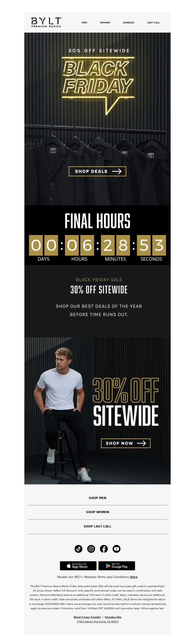The width and height of the screenshot is (195, 644).
Task: Open the LAST CALL navigation item
Action: (x=154, y=22)
